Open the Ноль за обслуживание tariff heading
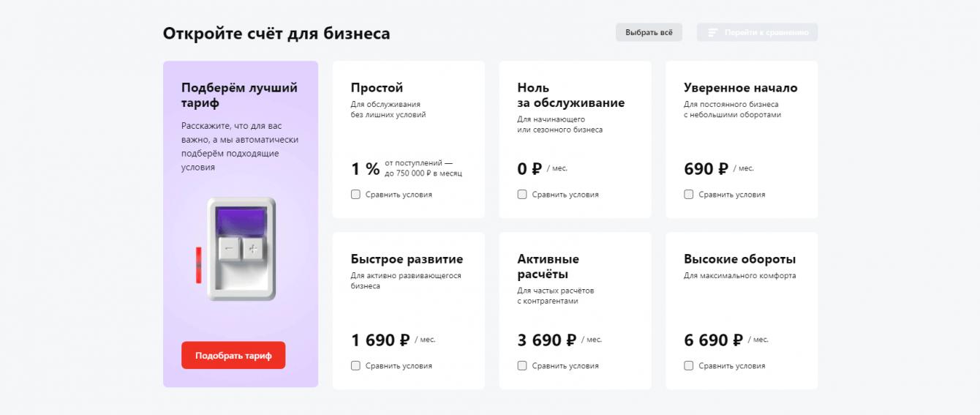Viewport: 980px width, 415px height. coord(570,95)
